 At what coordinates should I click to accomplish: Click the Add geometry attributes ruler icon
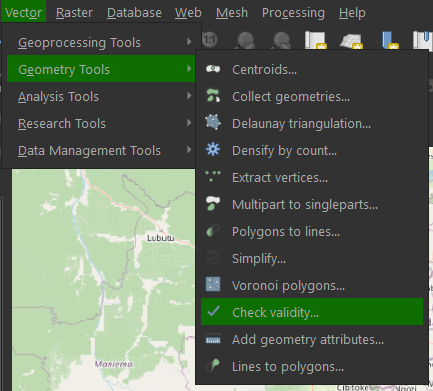coord(213,339)
